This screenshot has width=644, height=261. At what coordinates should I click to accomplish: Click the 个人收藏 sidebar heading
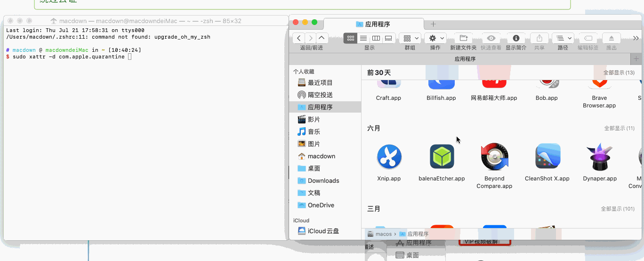[304, 72]
